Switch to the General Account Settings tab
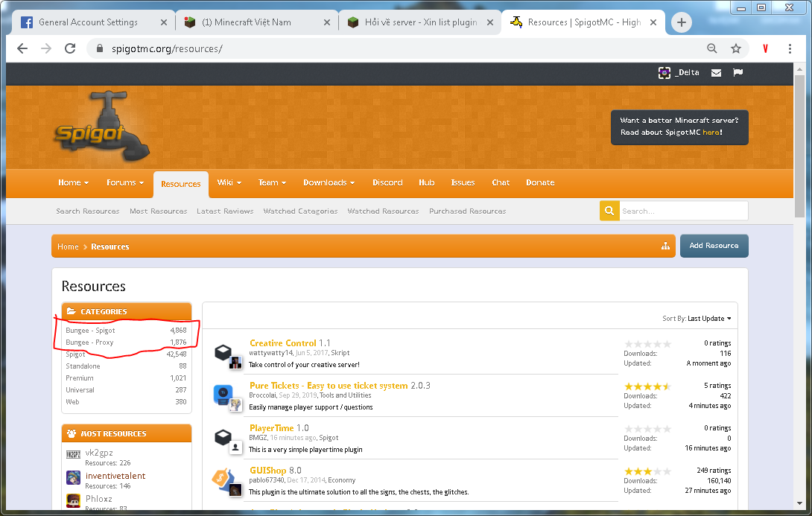The width and height of the screenshot is (812, 516). coord(89,22)
